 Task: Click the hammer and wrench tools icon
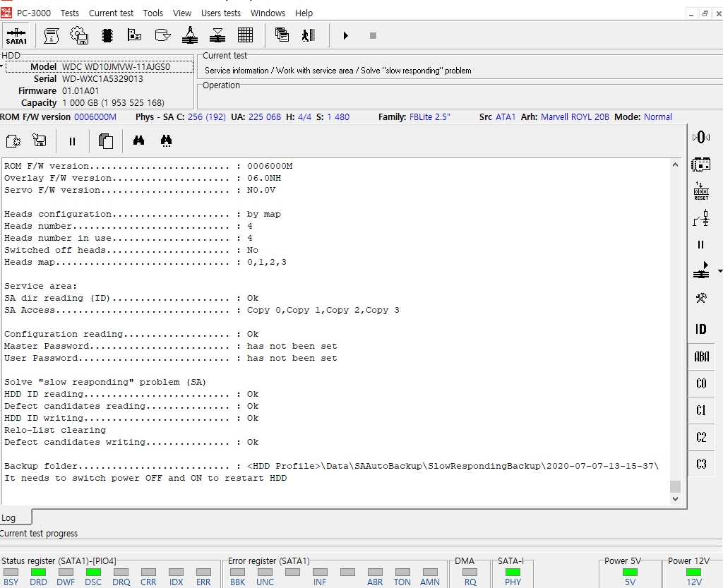point(700,299)
